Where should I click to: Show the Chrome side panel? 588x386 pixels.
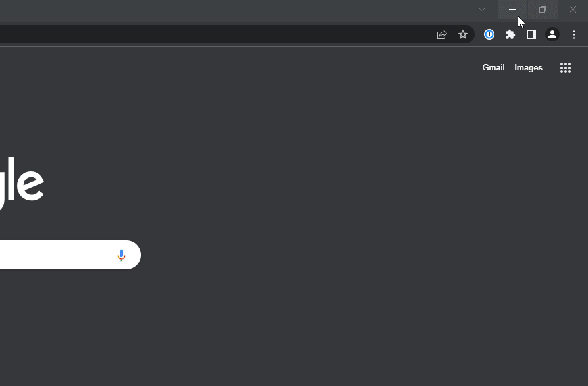531,35
